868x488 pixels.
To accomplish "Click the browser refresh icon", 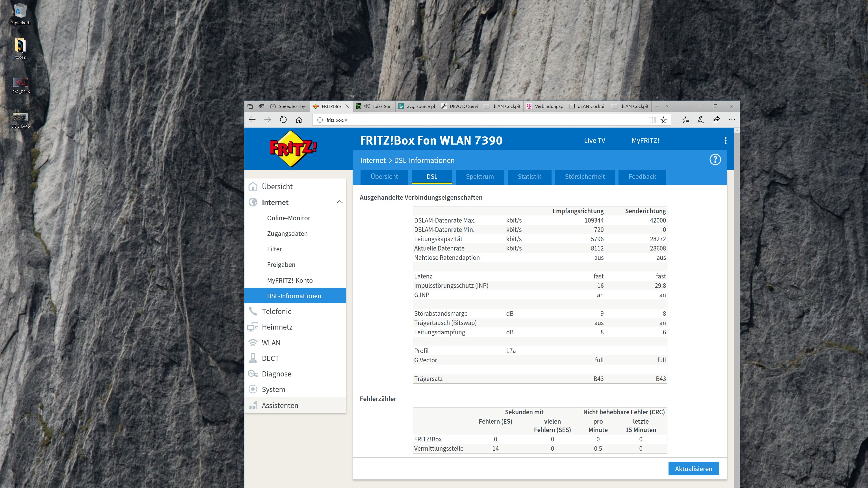I will (x=283, y=120).
